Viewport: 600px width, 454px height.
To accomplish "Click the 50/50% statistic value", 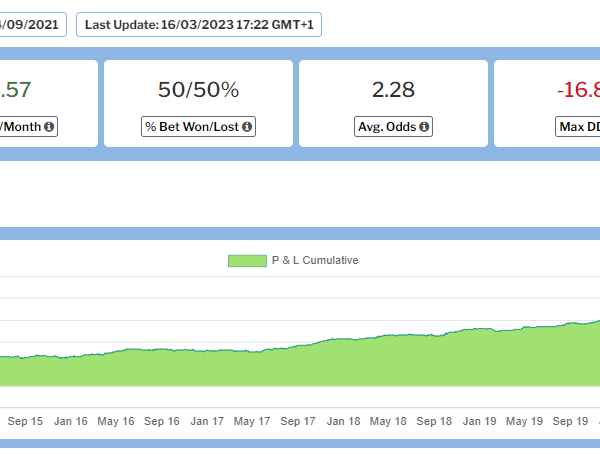I will pyautogui.click(x=198, y=90).
